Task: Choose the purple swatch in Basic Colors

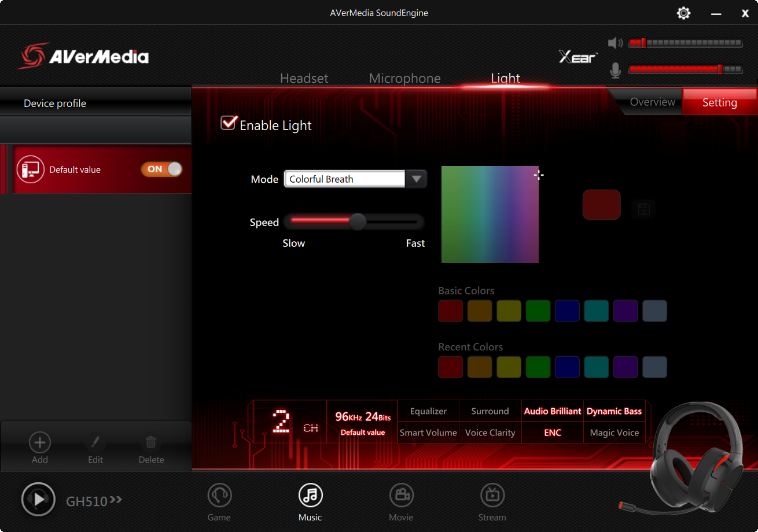Action: [x=625, y=311]
